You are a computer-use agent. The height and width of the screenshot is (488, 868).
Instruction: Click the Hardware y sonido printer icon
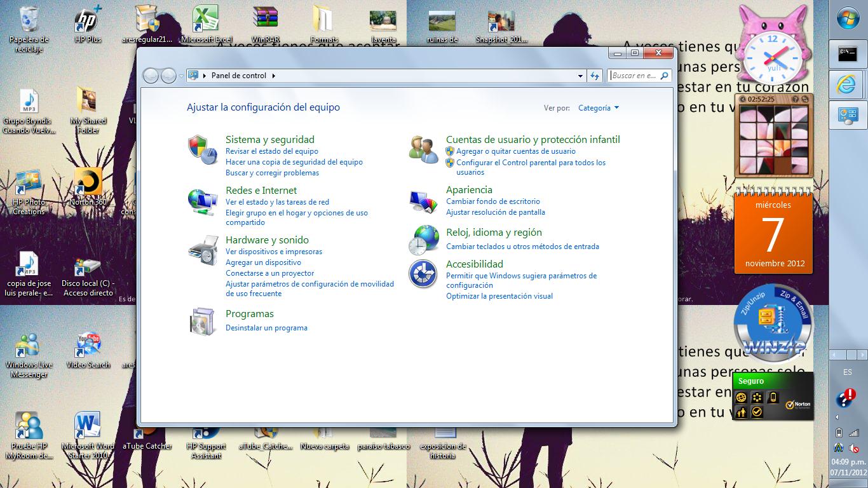click(x=205, y=249)
